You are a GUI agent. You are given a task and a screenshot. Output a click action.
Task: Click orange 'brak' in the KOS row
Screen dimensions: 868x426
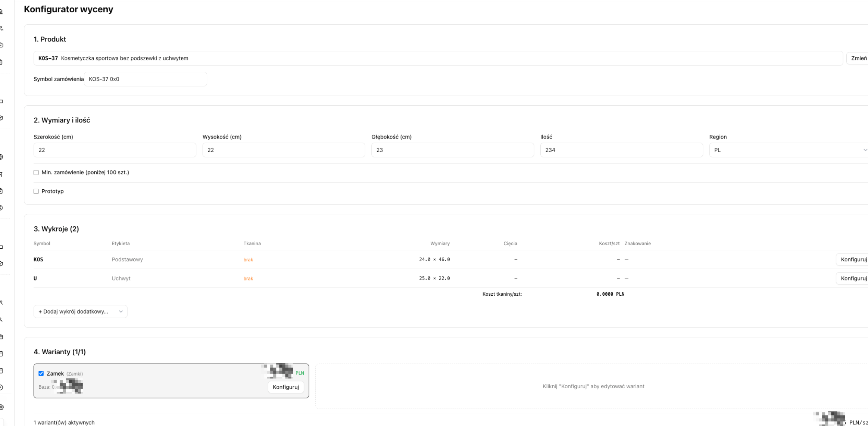pyautogui.click(x=248, y=260)
